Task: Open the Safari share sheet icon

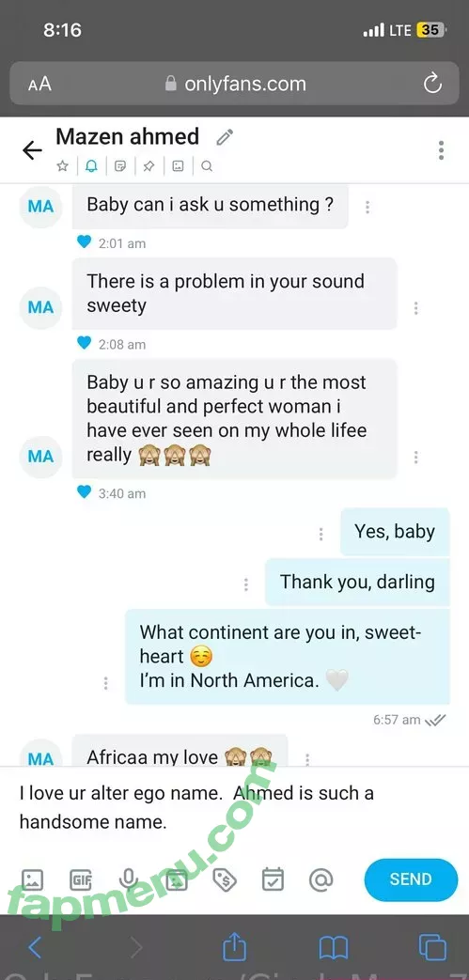Action: coord(235,946)
